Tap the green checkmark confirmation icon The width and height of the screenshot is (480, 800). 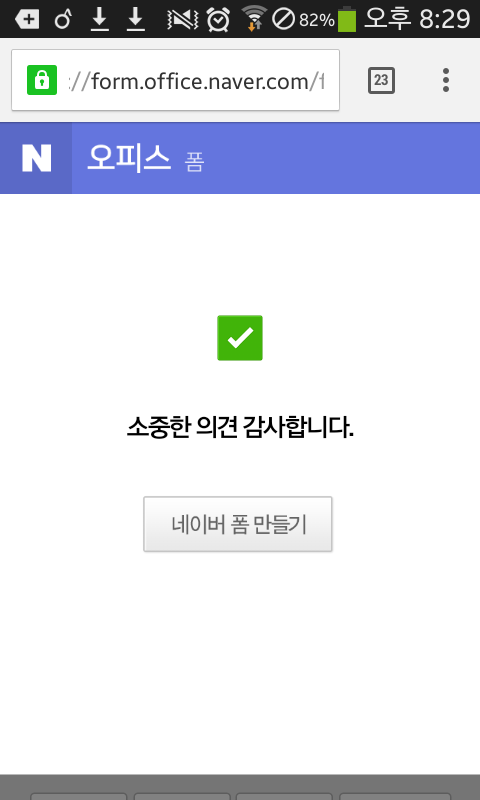pyautogui.click(x=240, y=338)
